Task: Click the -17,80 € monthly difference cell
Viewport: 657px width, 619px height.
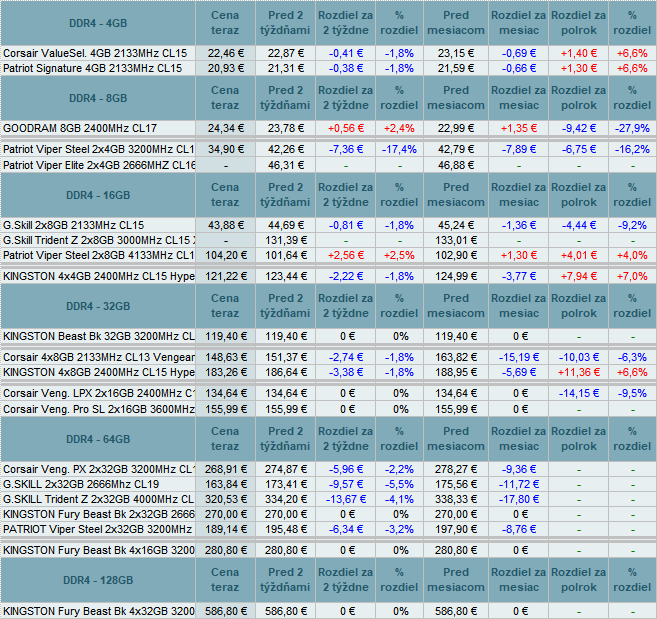Action: point(519,500)
